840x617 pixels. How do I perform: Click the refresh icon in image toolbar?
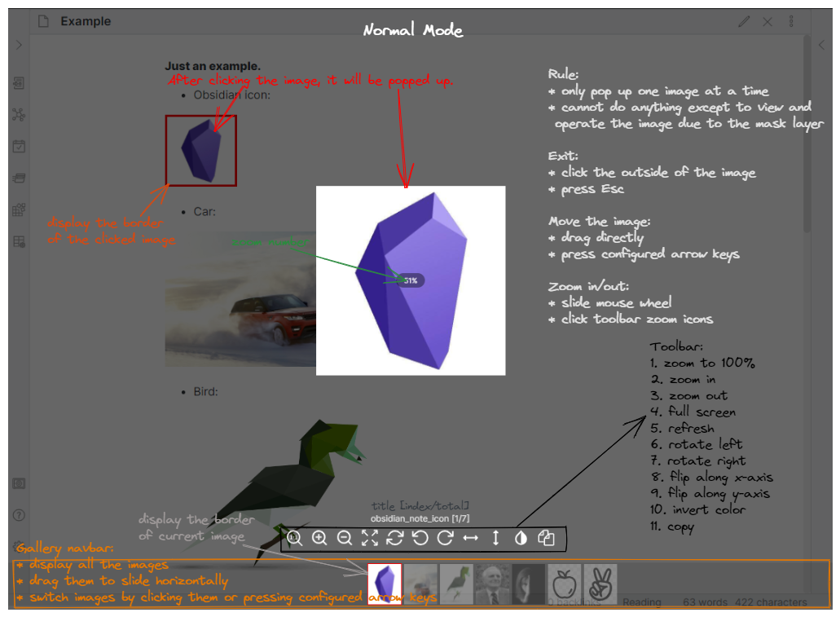395,538
